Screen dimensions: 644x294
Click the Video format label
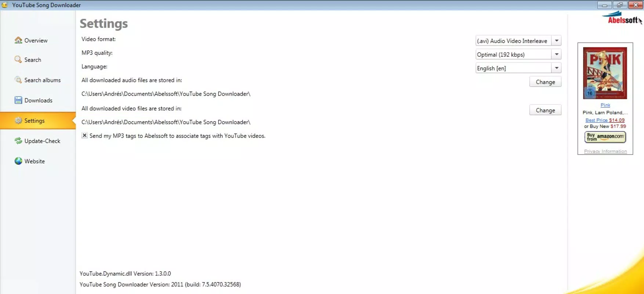click(98, 39)
